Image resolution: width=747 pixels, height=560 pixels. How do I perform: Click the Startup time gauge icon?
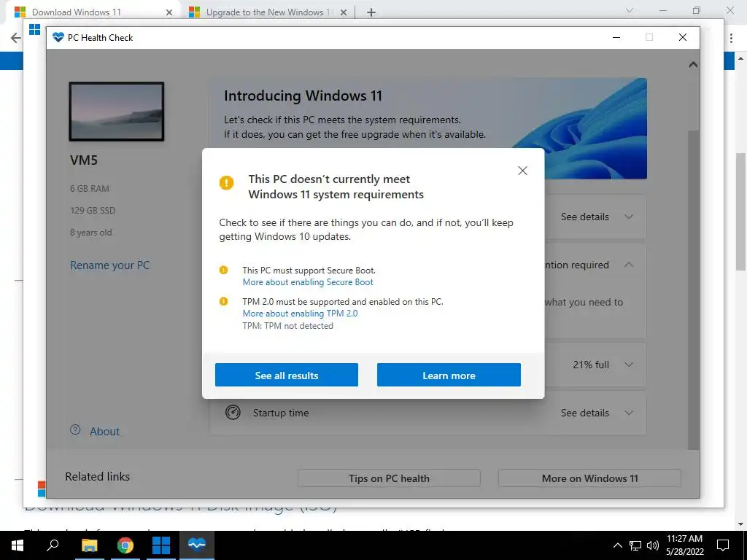[233, 413]
